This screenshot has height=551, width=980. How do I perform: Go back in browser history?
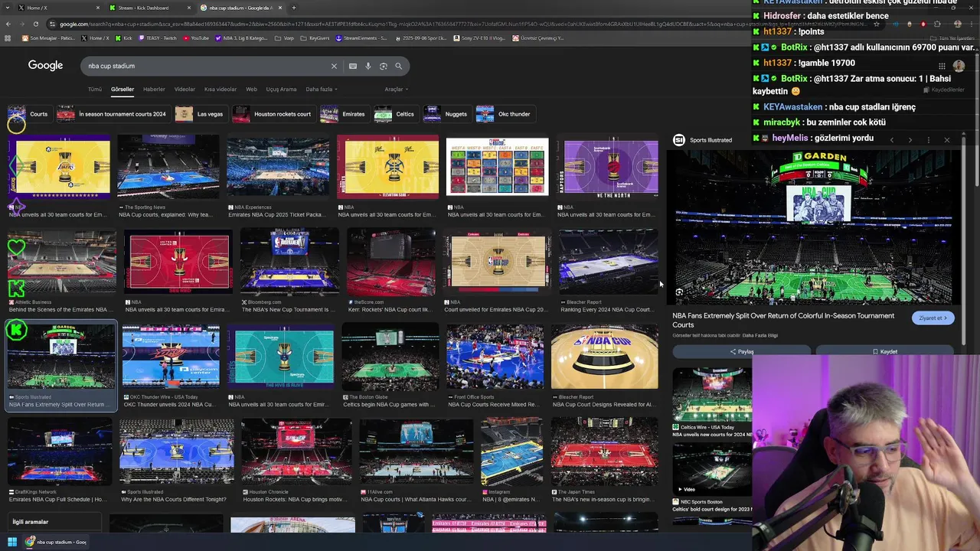(x=8, y=24)
